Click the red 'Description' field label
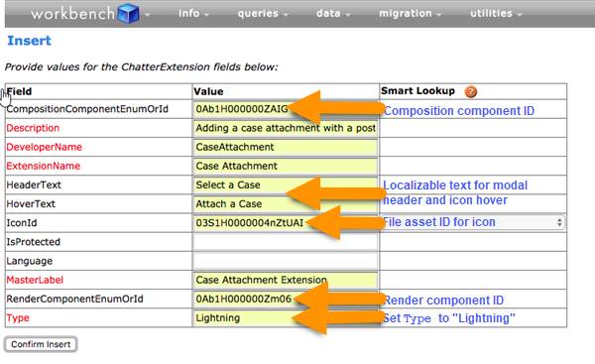 coord(33,128)
